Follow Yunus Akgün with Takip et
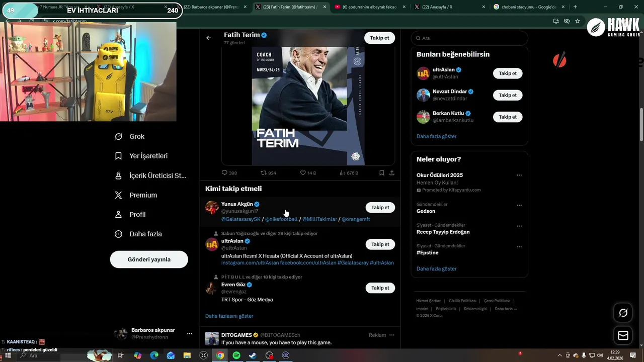This screenshot has height=362, width=644. pos(380,207)
